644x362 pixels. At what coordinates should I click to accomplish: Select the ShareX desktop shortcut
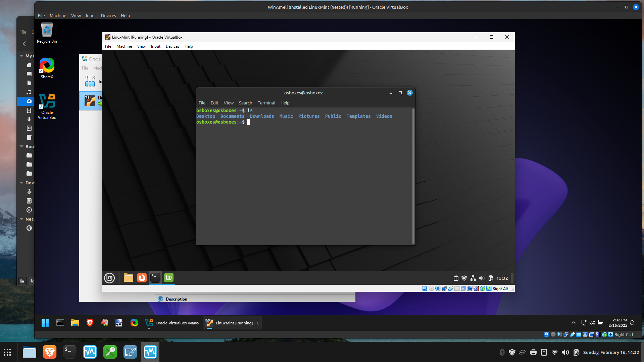(47, 69)
